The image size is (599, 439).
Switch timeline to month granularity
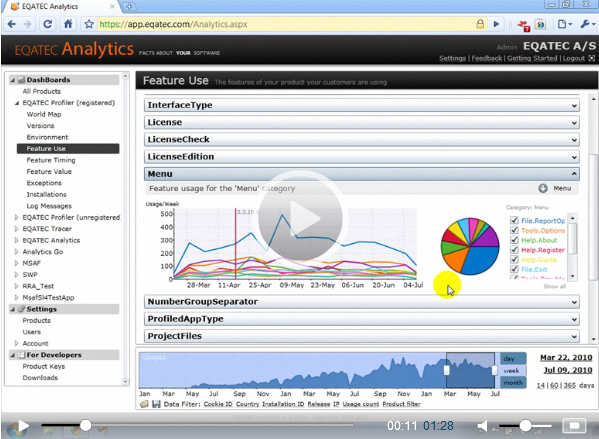[513, 382]
